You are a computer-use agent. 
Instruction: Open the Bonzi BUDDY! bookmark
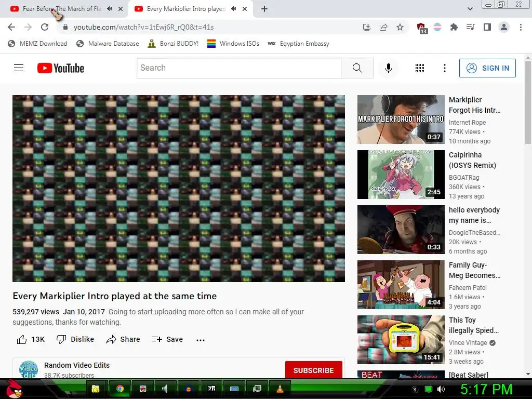(x=173, y=44)
